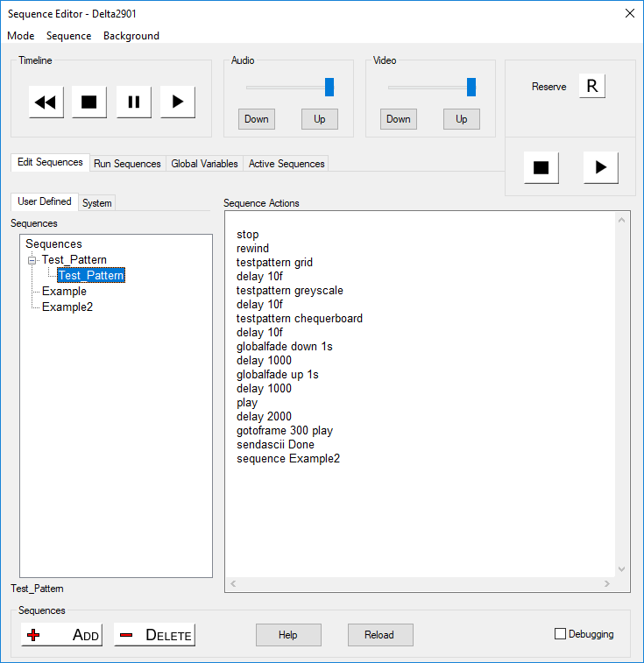Screen dimensions: 644x663
Task: Select the parent Test_Pattern tree item
Action: point(74,259)
